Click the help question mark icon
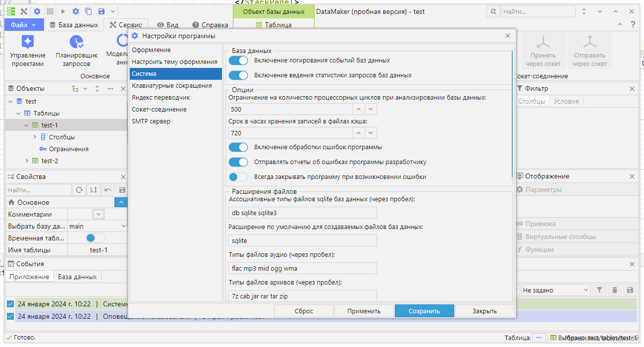The width and height of the screenshot is (644, 347). tap(633, 24)
